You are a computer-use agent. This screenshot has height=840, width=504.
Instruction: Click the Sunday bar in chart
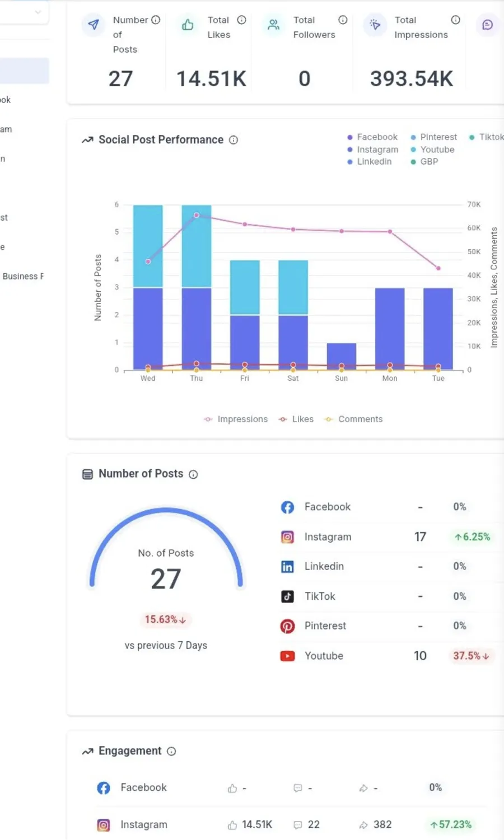coord(342,356)
